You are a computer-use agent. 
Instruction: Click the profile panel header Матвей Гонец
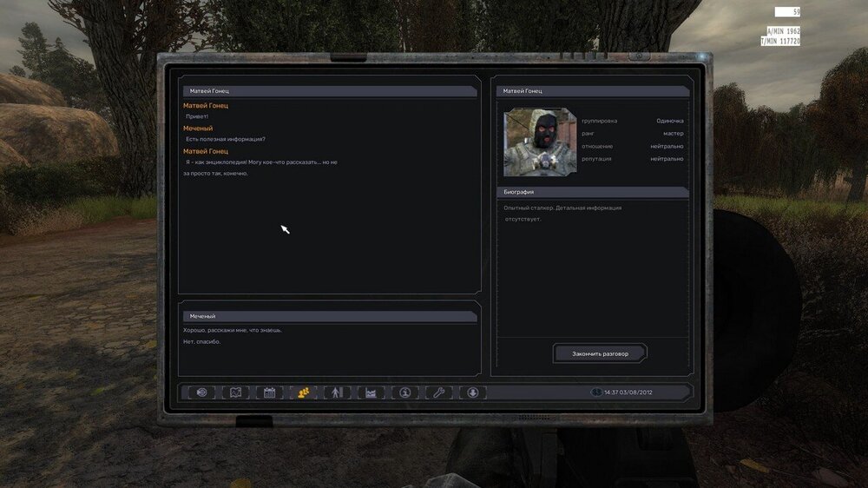(593, 91)
